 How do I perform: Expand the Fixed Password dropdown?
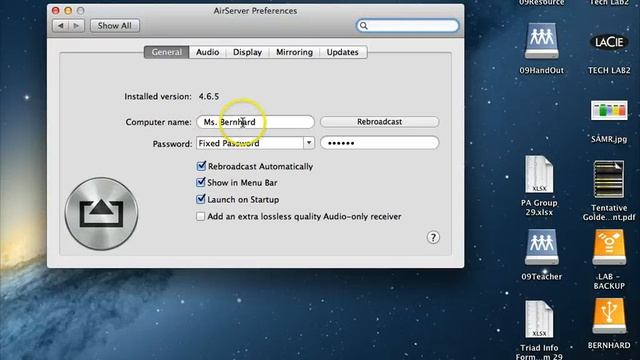click(309, 143)
